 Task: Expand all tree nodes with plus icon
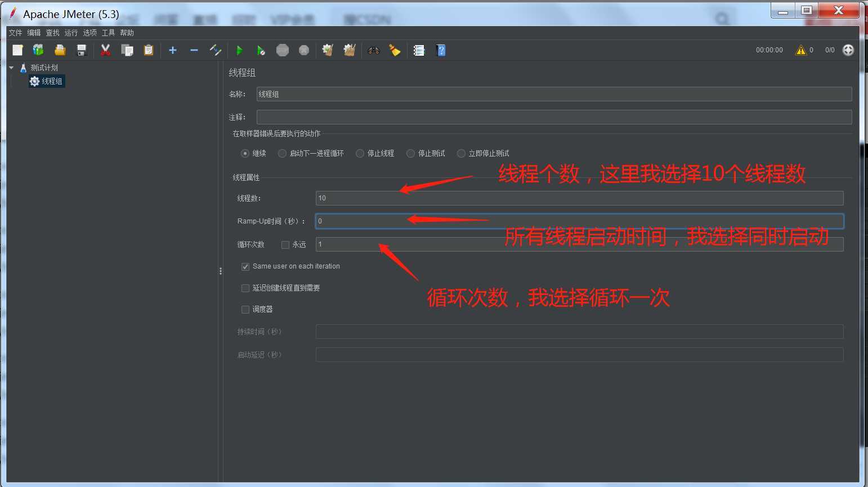click(173, 50)
